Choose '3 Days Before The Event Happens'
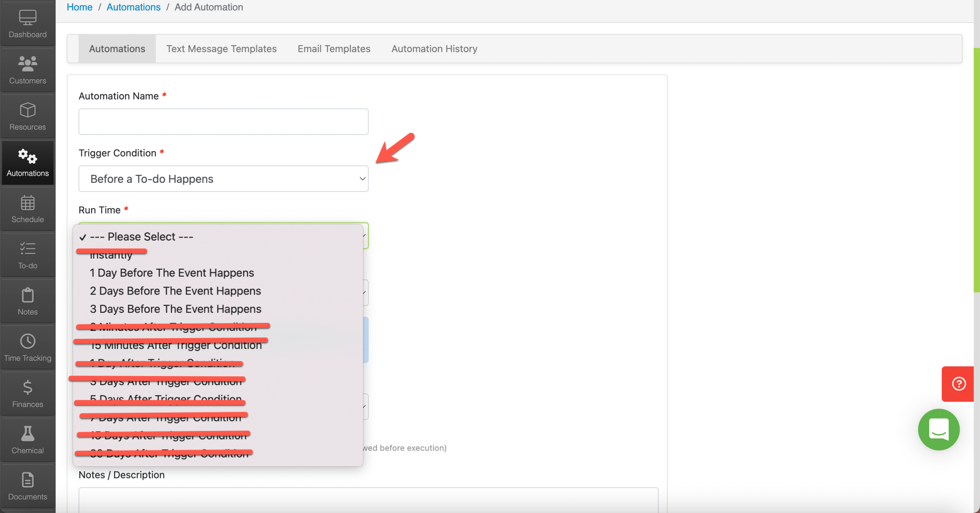This screenshot has height=513, width=980. coord(175,309)
